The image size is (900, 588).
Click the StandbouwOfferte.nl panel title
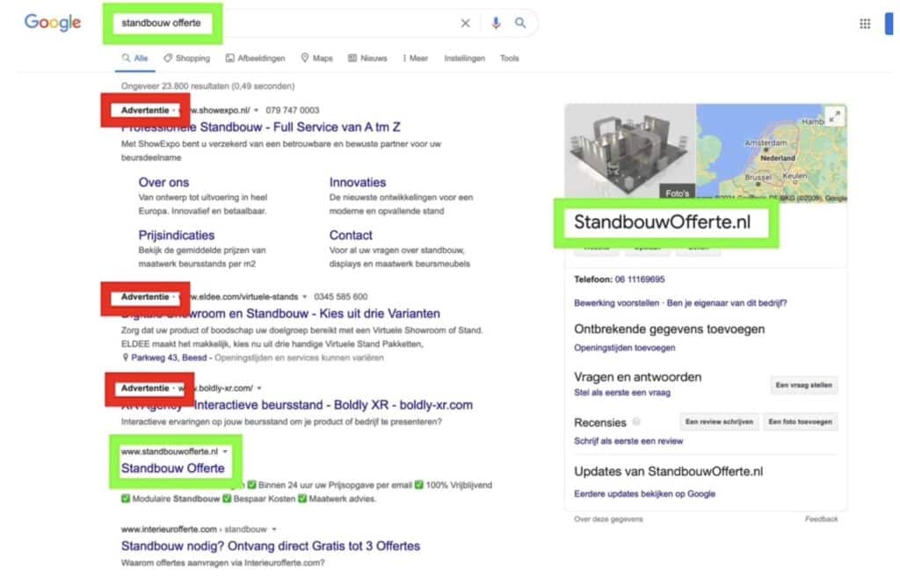pyautogui.click(x=663, y=221)
